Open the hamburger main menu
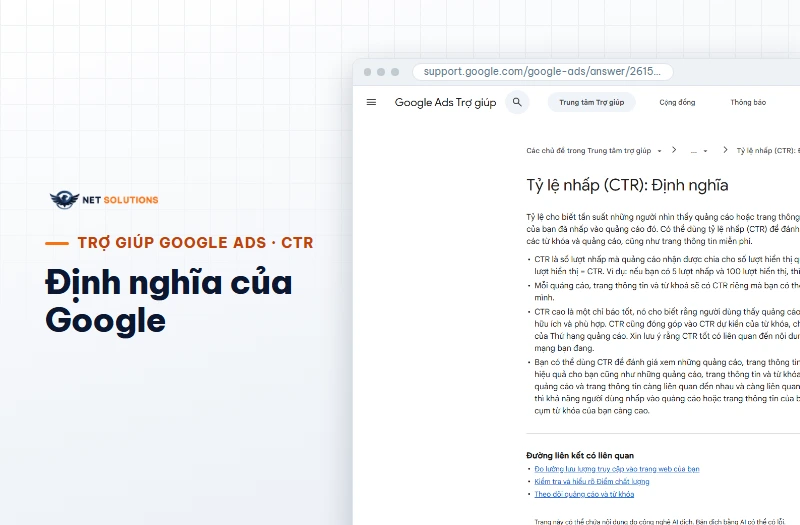Screen dimensions: 800x525 click(x=371, y=103)
